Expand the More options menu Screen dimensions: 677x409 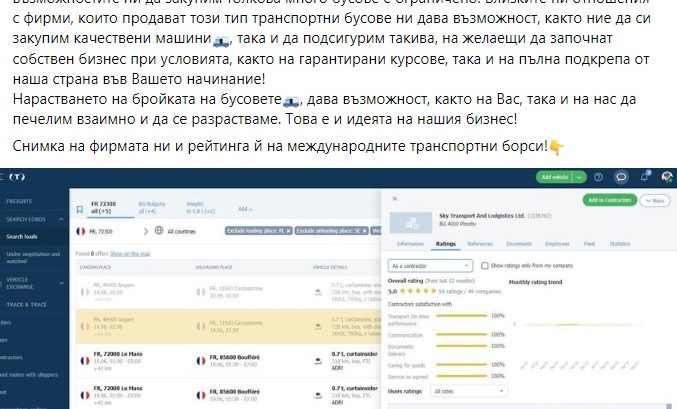656,200
